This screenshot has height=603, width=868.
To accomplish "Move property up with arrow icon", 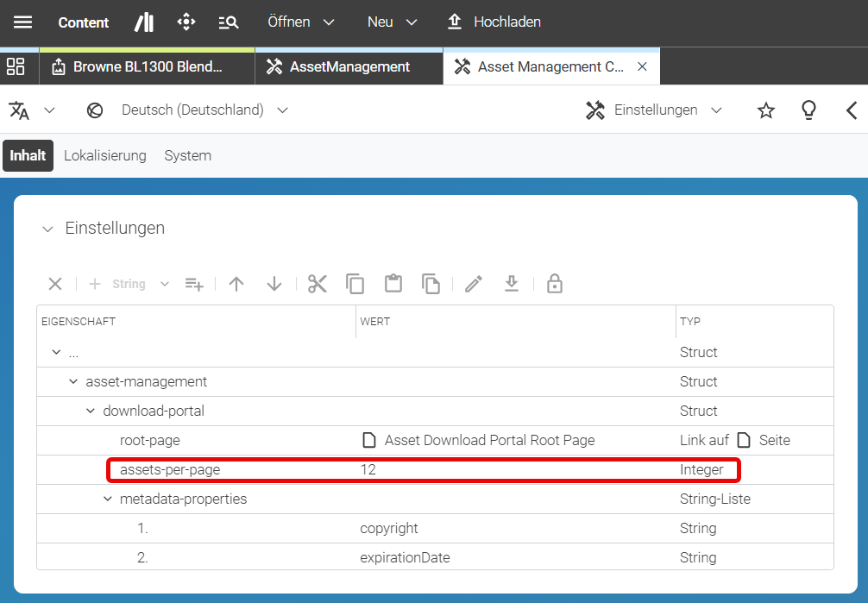I will (x=236, y=284).
